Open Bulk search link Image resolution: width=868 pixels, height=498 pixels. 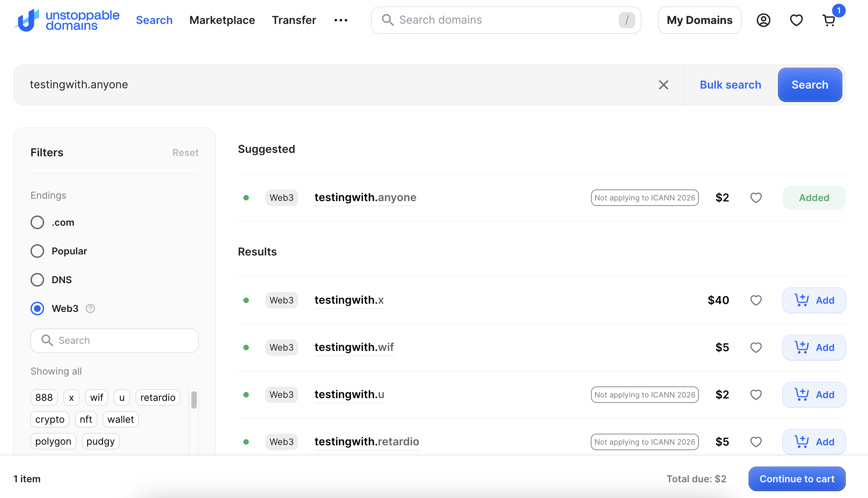coord(730,85)
